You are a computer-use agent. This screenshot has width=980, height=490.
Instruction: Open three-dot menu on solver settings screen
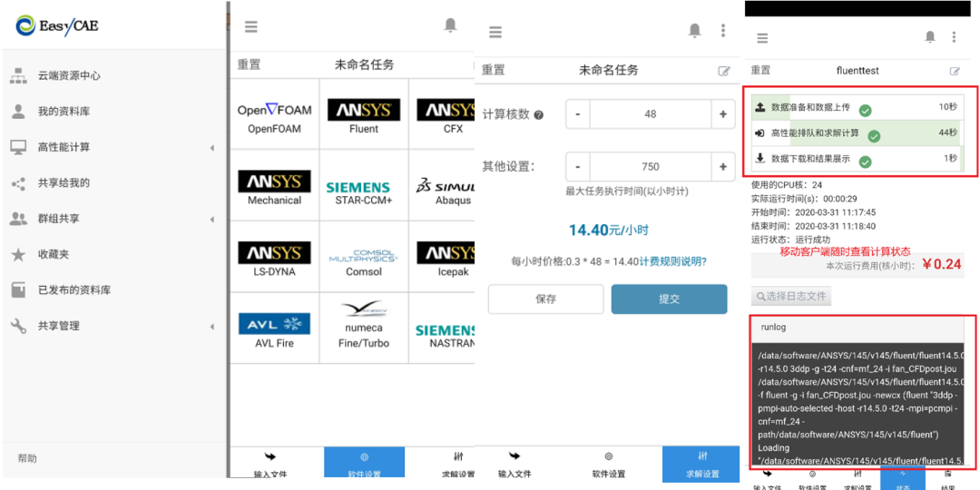click(723, 30)
